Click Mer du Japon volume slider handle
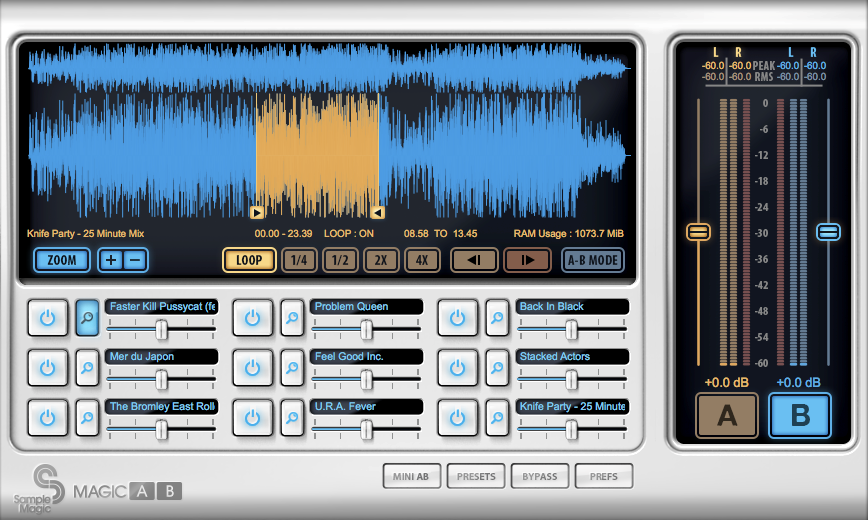Image resolution: width=868 pixels, height=520 pixels. (161, 379)
